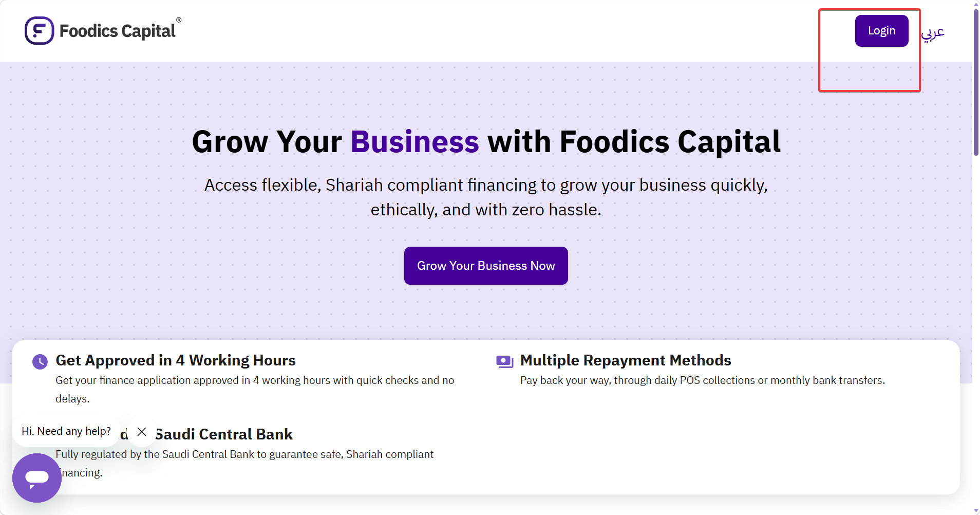Dismiss the help prompt with X
980x515 pixels.
click(x=142, y=432)
